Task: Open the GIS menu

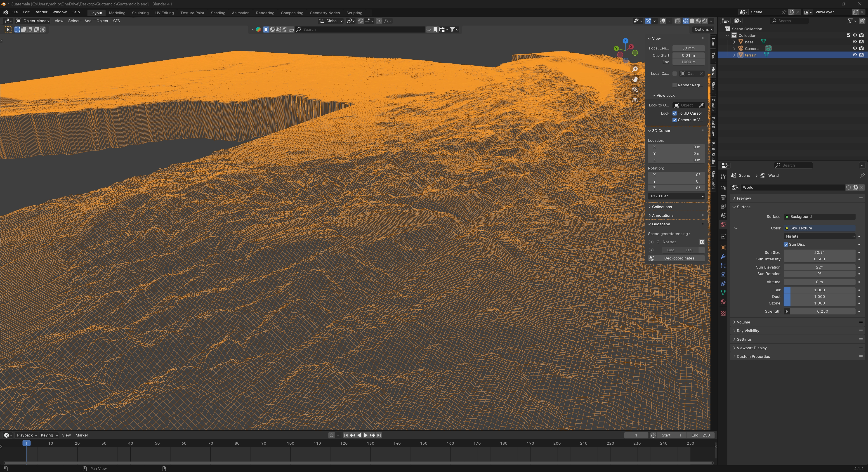Action: (116, 21)
